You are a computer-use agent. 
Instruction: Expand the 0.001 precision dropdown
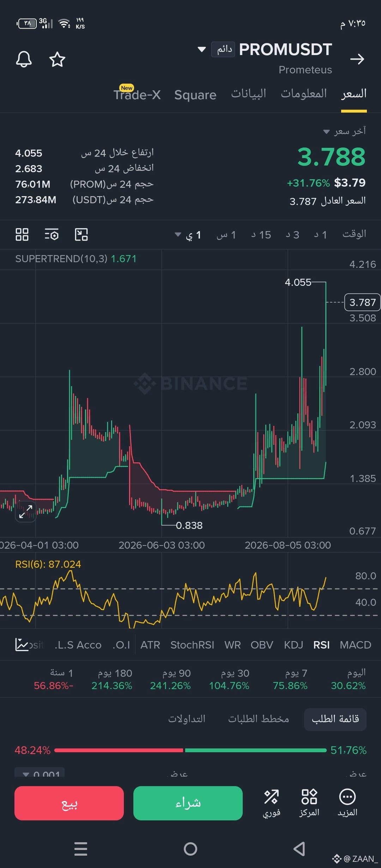40,772
